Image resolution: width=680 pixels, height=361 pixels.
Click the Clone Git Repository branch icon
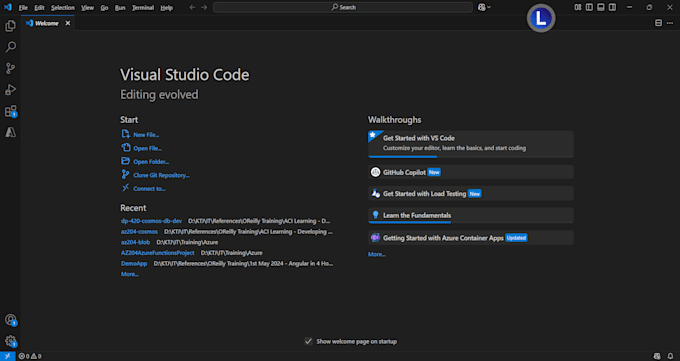pos(125,174)
